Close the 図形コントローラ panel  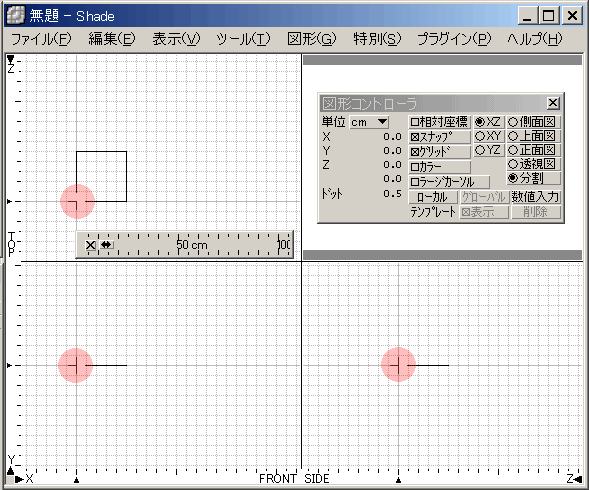(x=553, y=103)
